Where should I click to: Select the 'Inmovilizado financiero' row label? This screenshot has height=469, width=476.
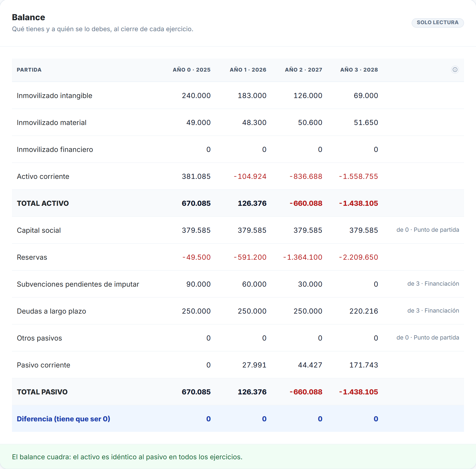55,149
